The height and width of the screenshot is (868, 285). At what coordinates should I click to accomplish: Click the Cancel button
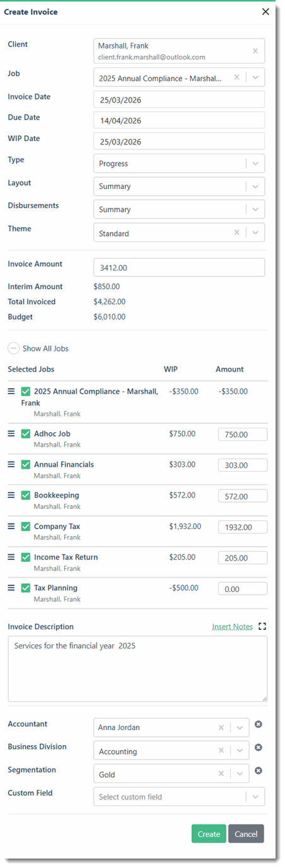(x=246, y=834)
